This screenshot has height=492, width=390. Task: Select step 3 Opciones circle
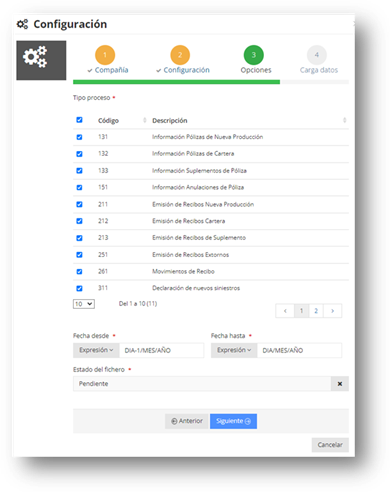[254, 55]
